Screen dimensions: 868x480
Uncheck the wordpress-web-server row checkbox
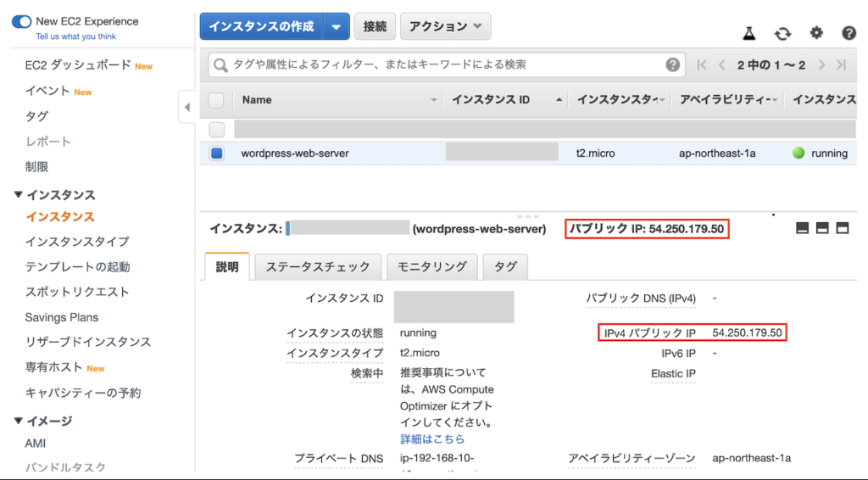(x=216, y=153)
